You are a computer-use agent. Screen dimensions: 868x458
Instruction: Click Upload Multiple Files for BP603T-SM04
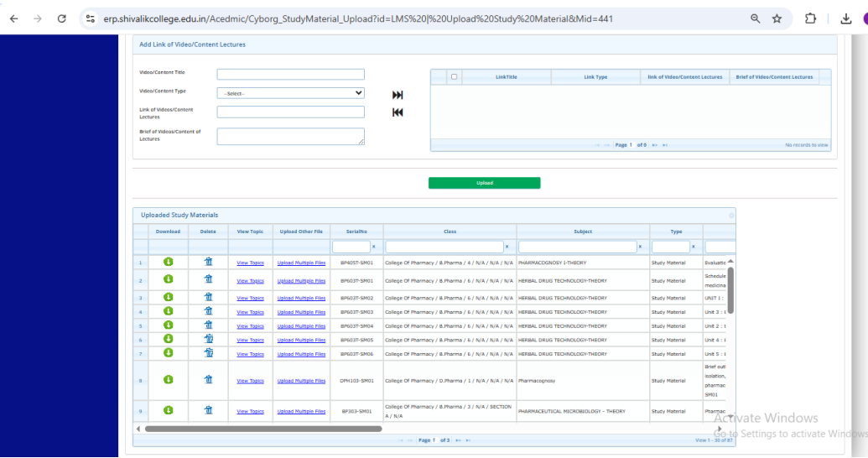click(x=301, y=326)
